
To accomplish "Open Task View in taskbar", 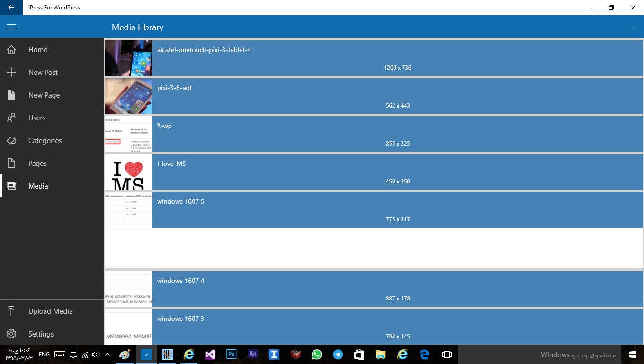I will [447, 355].
